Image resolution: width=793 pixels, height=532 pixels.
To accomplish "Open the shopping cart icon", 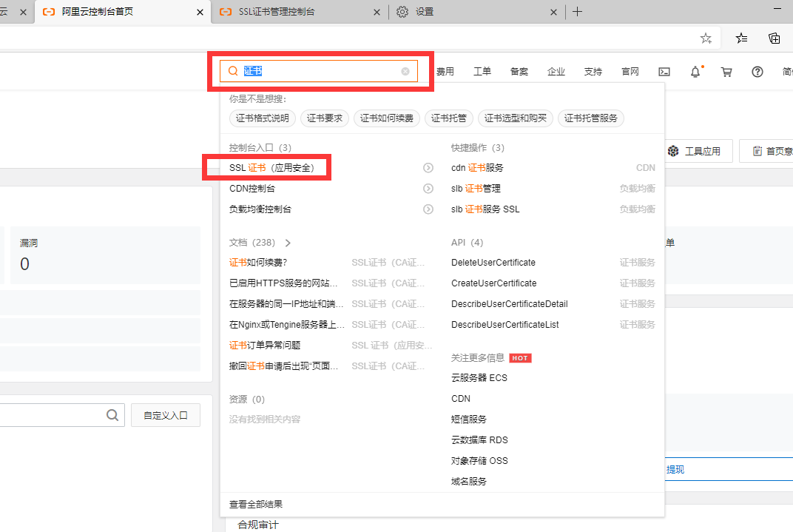I will [726, 72].
